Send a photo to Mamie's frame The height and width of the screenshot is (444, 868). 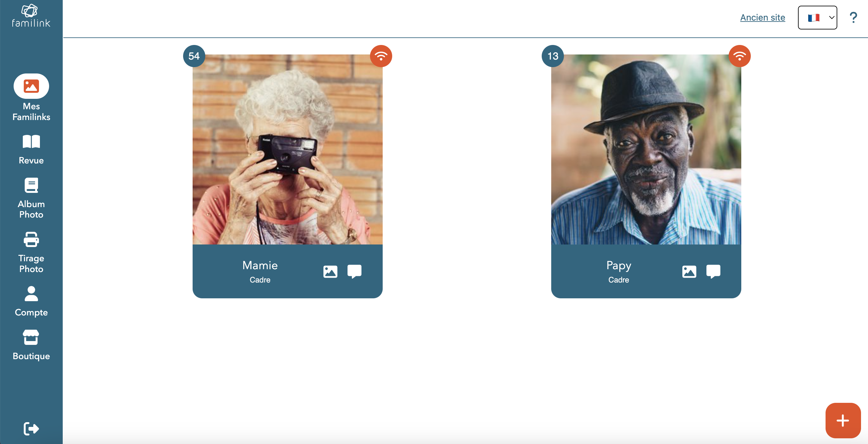pos(330,271)
